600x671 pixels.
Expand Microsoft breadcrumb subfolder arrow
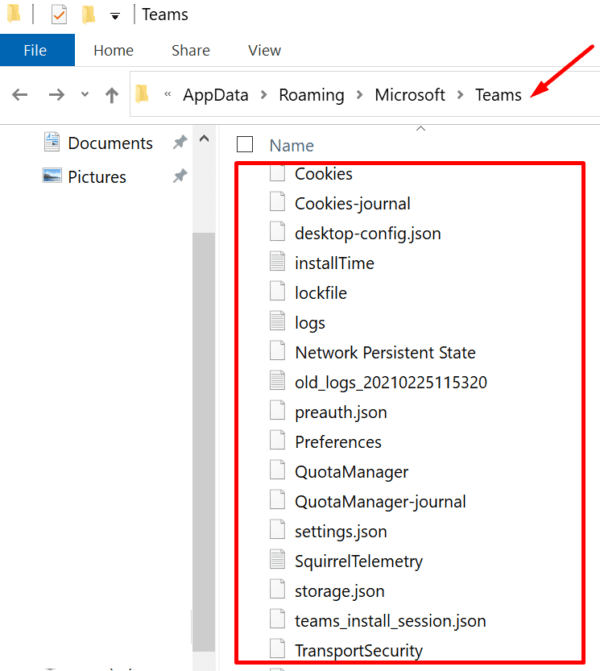tap(460, 95)
